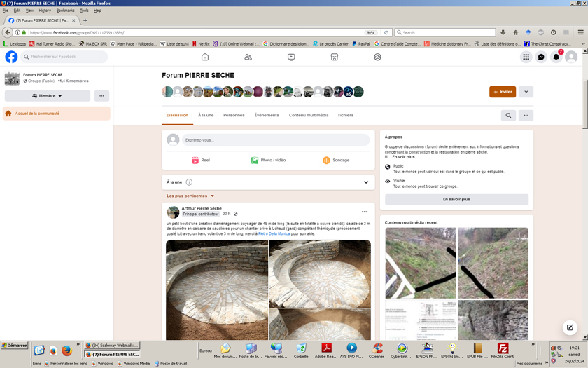Click the Sondage poll option
The width and height of the screenshot is (588, 368).
[336, 160]
